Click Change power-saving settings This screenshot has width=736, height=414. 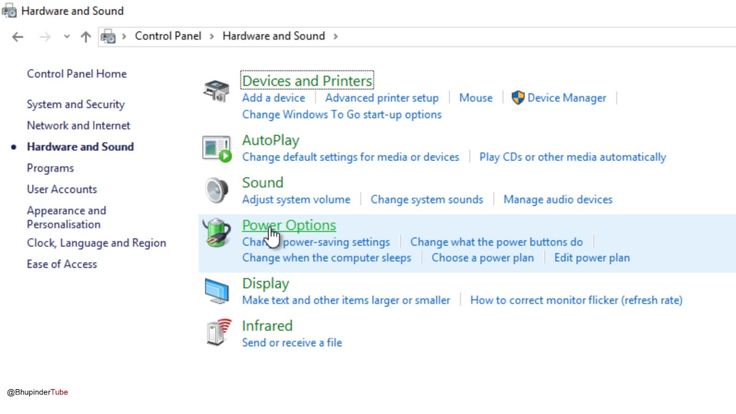tap(316, 242)
